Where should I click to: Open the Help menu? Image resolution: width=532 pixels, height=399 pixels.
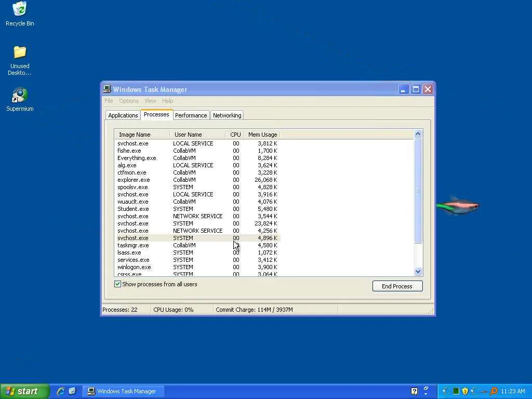click(168, 101)
